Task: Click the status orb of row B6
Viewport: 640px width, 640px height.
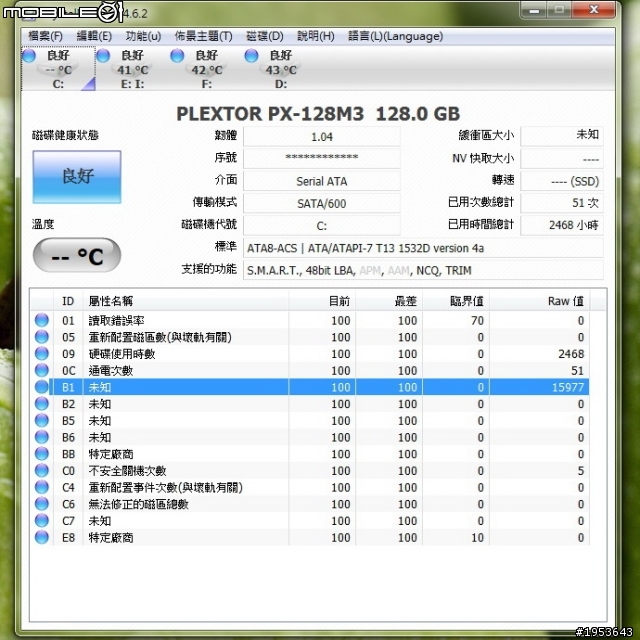Action: tap(42, 437)
